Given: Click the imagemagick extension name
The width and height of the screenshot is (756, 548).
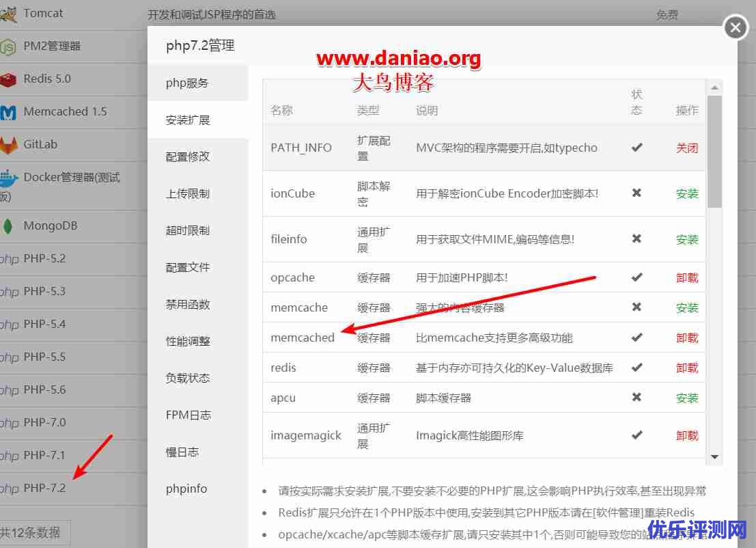Looking at the screenshot, I should tap(306, 436).
